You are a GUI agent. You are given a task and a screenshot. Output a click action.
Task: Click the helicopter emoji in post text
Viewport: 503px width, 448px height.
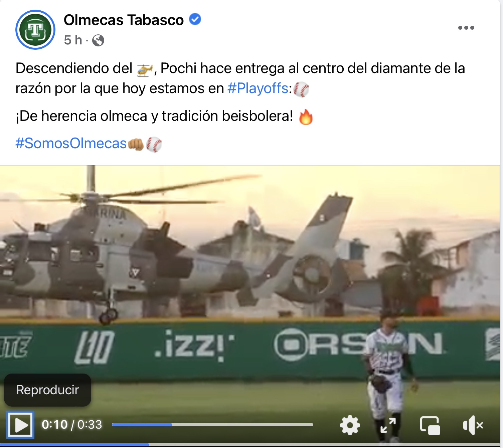click(x=145, y=69)
